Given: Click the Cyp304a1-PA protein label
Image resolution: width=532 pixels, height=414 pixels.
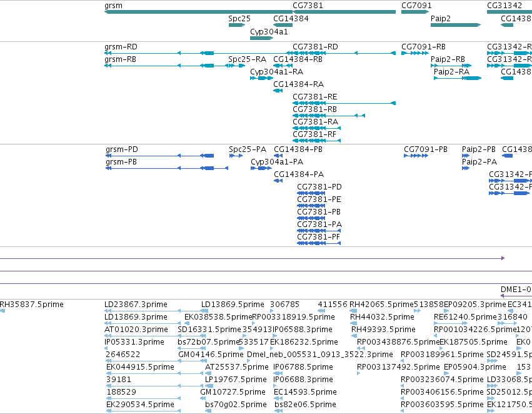Looking at the screenshot, I should pos(277,162).
